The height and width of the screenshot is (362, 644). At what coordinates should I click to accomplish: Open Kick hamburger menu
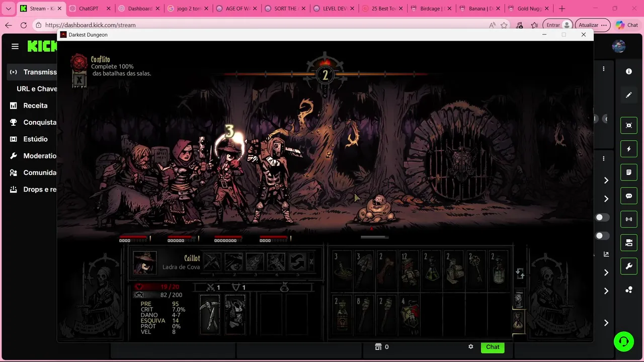(x=15, y=46)
